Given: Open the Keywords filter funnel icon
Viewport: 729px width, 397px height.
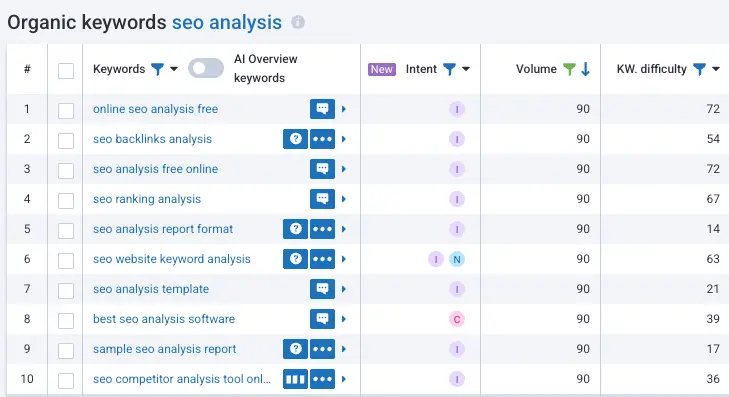Looking at the screenshot, I should pos(158,69).
